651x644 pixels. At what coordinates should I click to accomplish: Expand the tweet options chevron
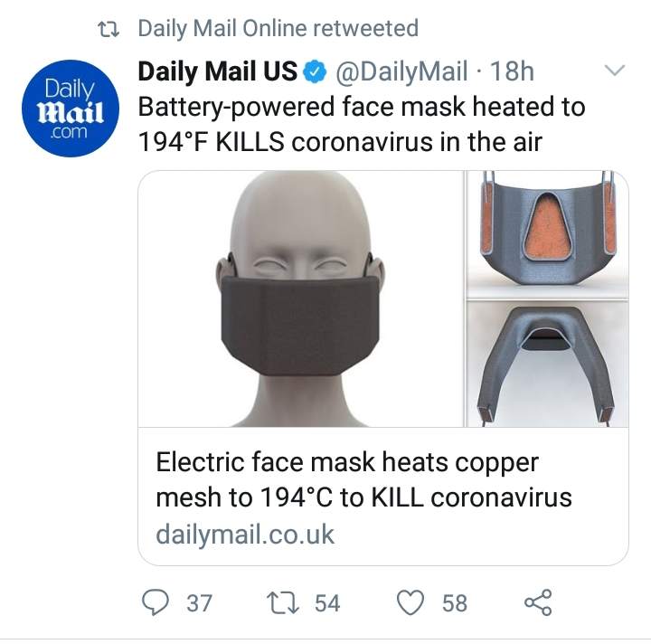615,70
